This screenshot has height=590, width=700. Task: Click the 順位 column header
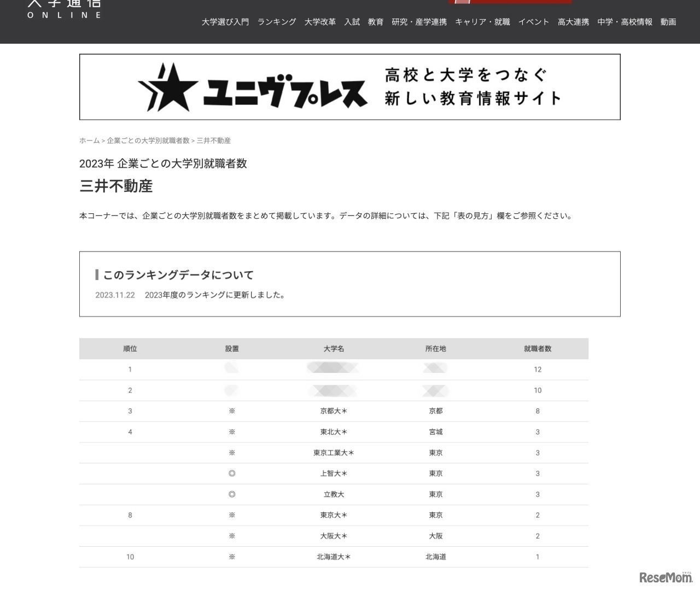[x=130, y=349]
